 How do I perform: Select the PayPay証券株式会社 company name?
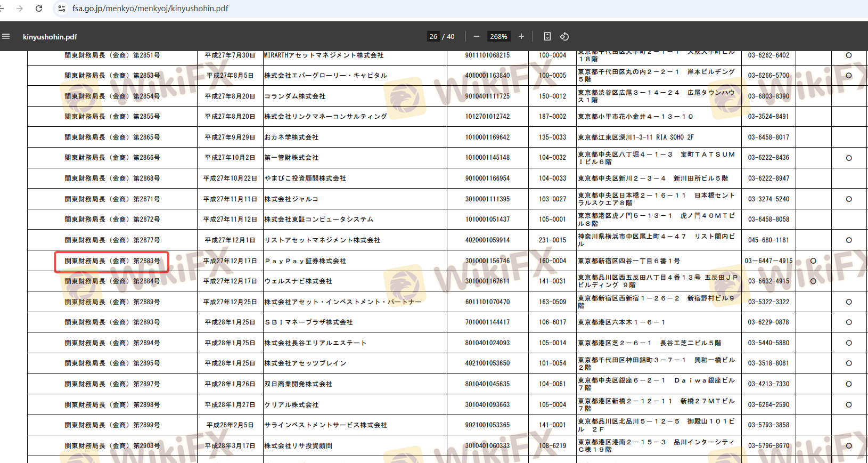coord(305,261)
